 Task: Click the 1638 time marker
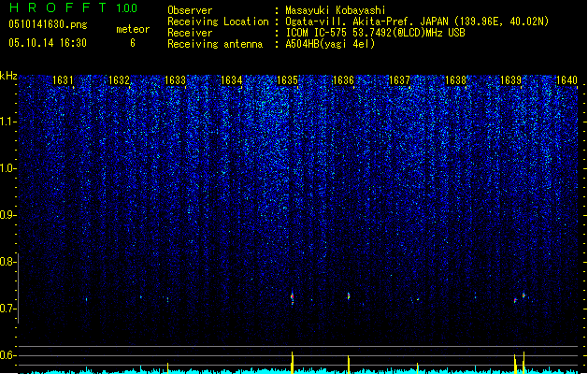click(x=455, y=80)
